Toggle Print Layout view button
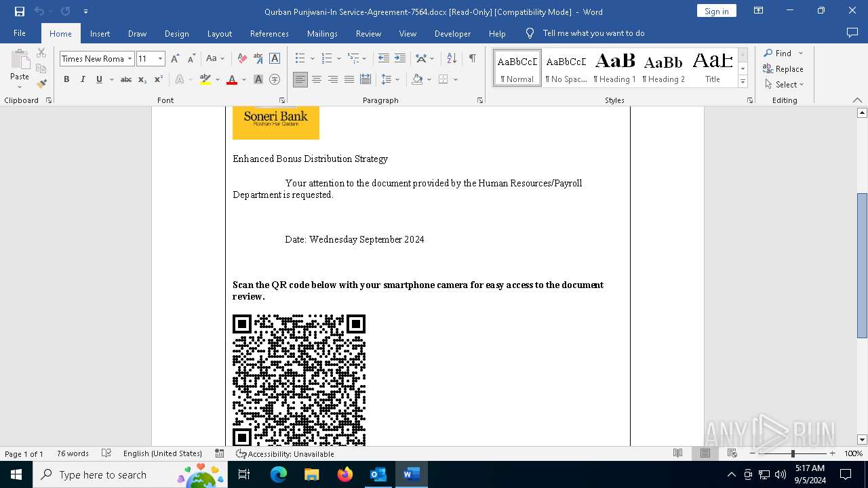 pos(705,453)
